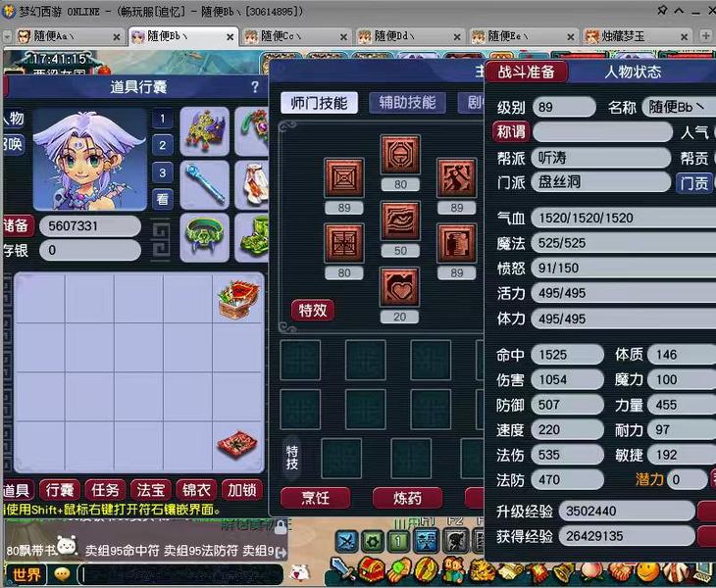Select the equipped helmet slot
This screenshot has height=588, width=716.
pyautogui.click(x=205, y=131)
